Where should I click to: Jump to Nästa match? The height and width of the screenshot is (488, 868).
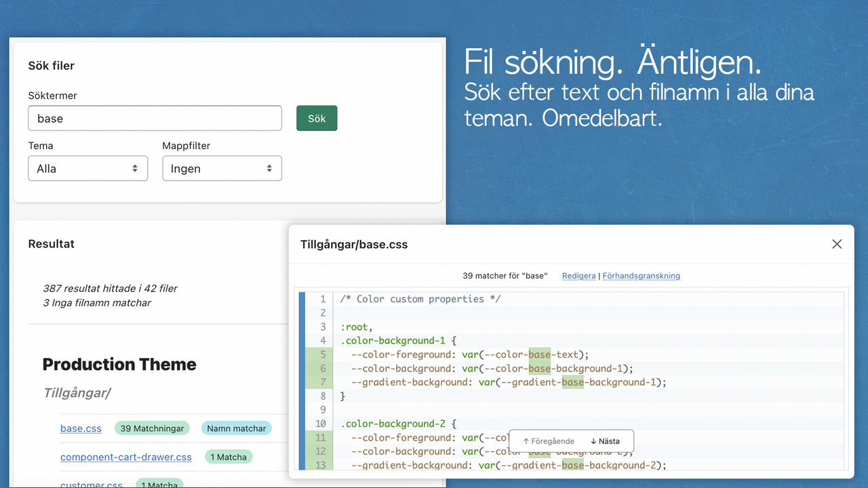pyautogui.click(x=605, y=441)
